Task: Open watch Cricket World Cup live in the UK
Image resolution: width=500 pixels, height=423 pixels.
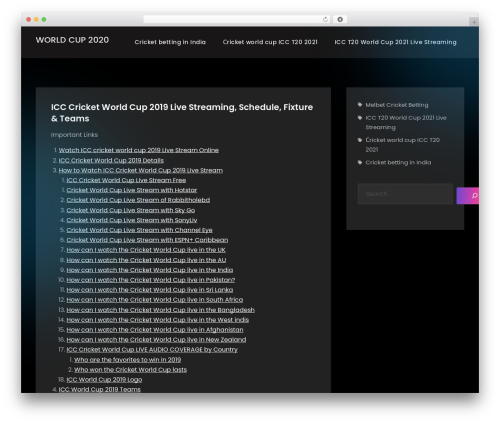Action: (x=146, y=250)
